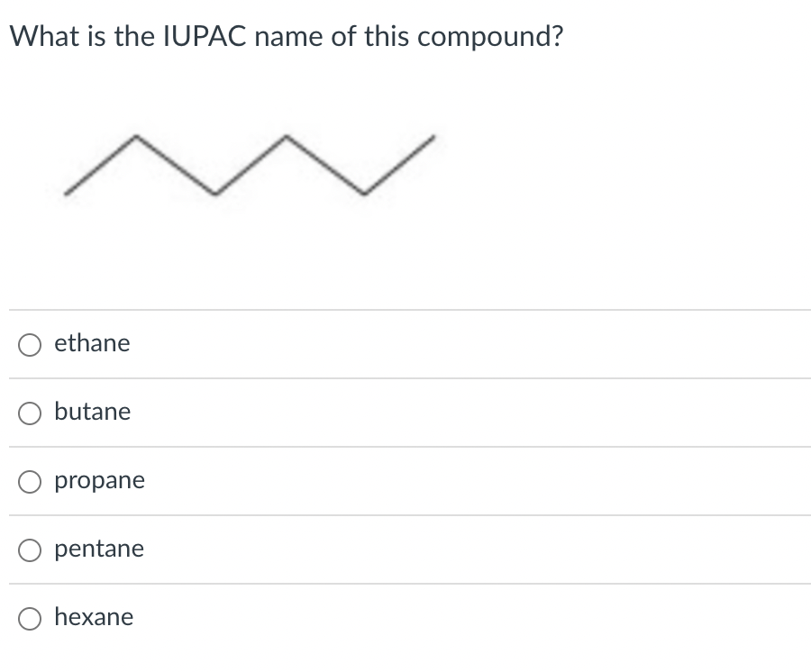Select the pentane radio button
The width and height of the screenshot is (811, 672).
pyautogui.click(x=29, y=549)
